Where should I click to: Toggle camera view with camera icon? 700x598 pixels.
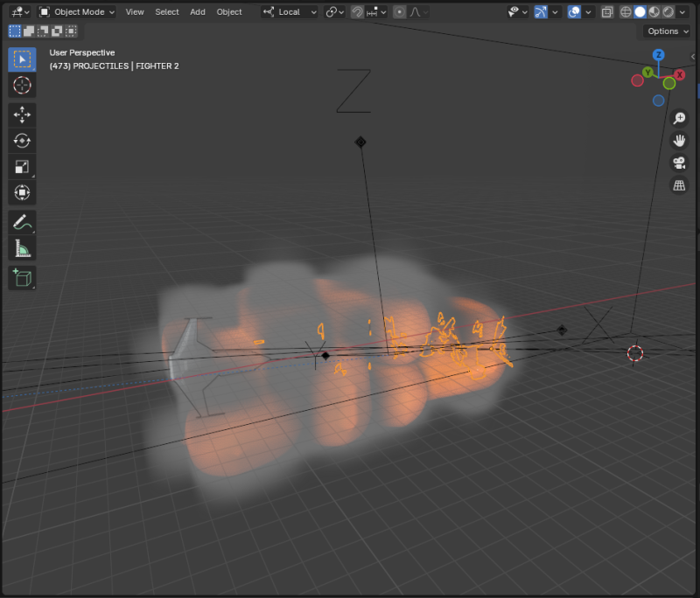click(x=679, y=163)
